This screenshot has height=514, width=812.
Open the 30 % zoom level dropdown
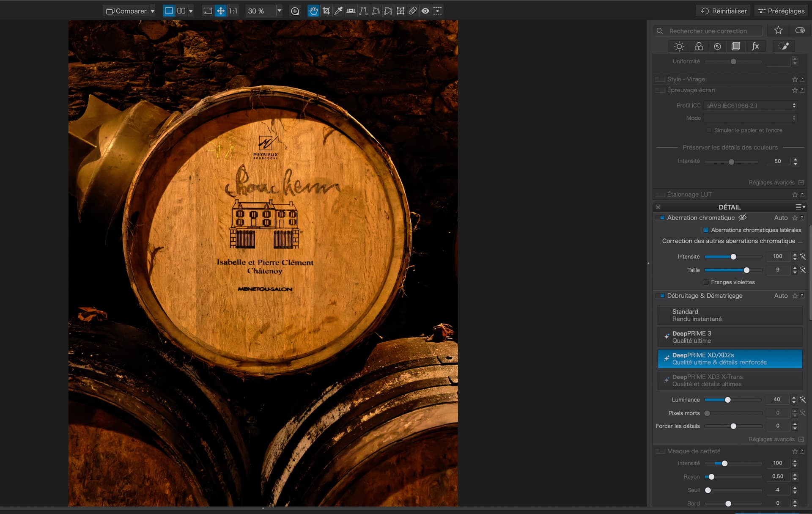tap(279, 11)
